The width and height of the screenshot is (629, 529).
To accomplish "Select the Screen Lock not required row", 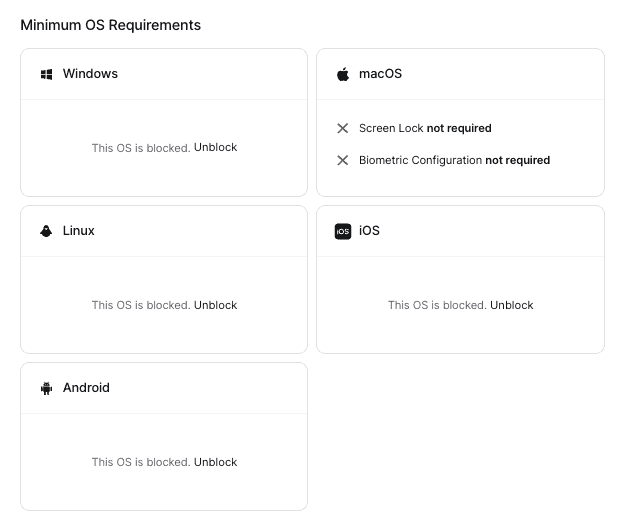I will click(x=425, y=129).
